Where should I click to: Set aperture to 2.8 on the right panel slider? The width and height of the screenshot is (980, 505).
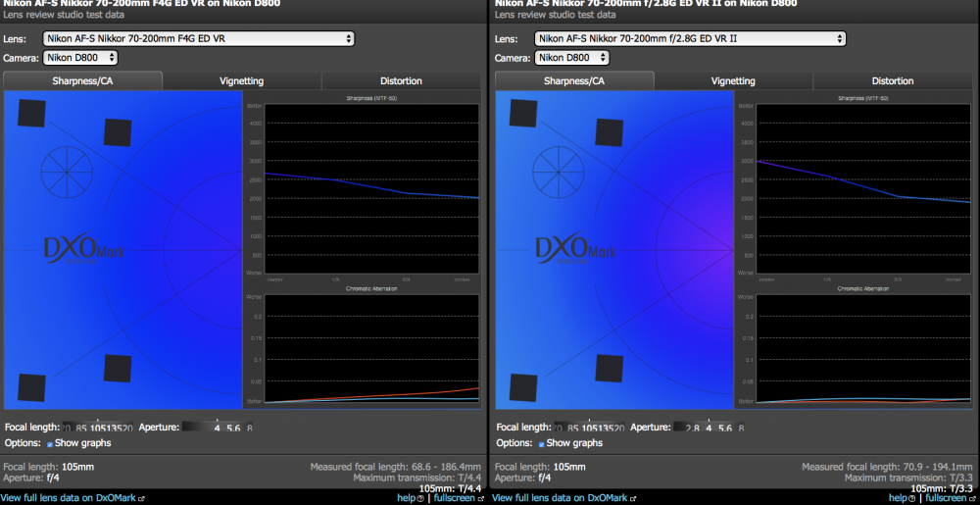pyautogui.click(x=692, y=429)
